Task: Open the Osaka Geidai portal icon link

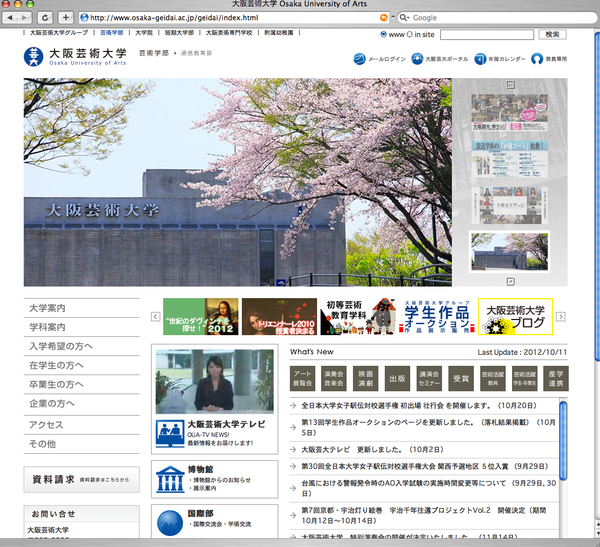Action: 417,59
